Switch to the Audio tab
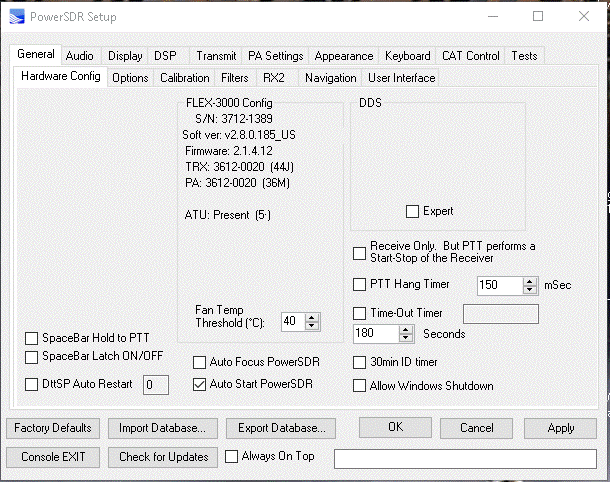The width and height of the screenshot is (610, 482). click(x=79, y=56)
